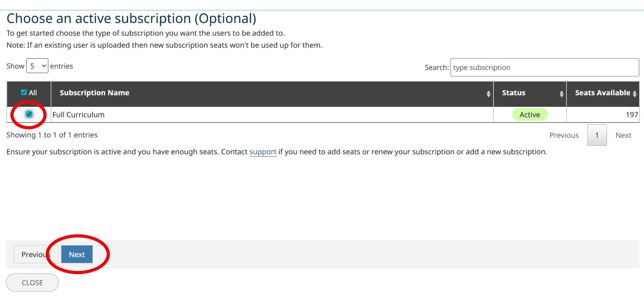Click the sort arrows in Status column
The image size is (644, 299).
coord(562,94)
